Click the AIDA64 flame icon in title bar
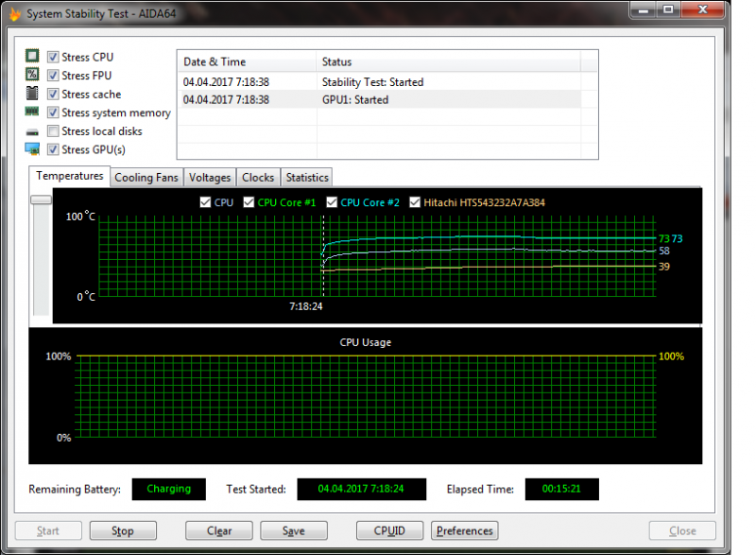This screenshot has width=756, height=555. pyautogui.click(x=14, y=14)
